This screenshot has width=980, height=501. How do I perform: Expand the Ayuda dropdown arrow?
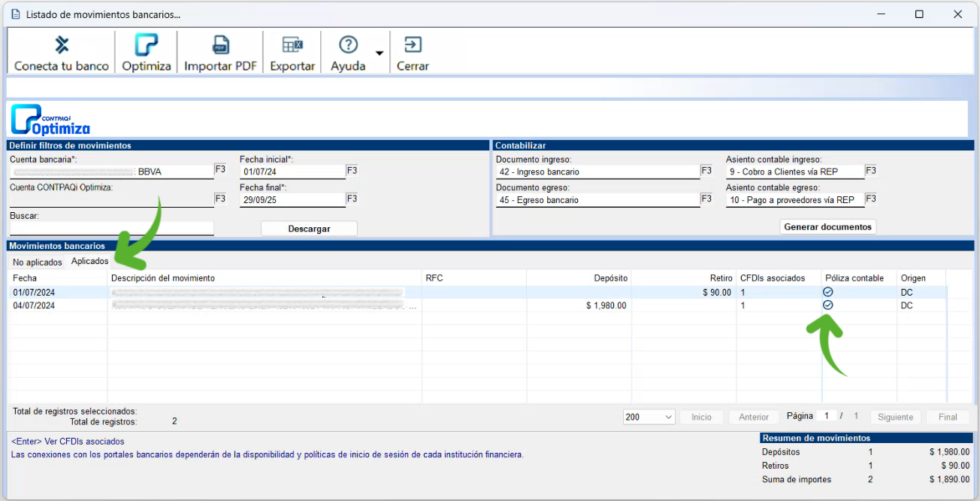[x=380, y=53]
